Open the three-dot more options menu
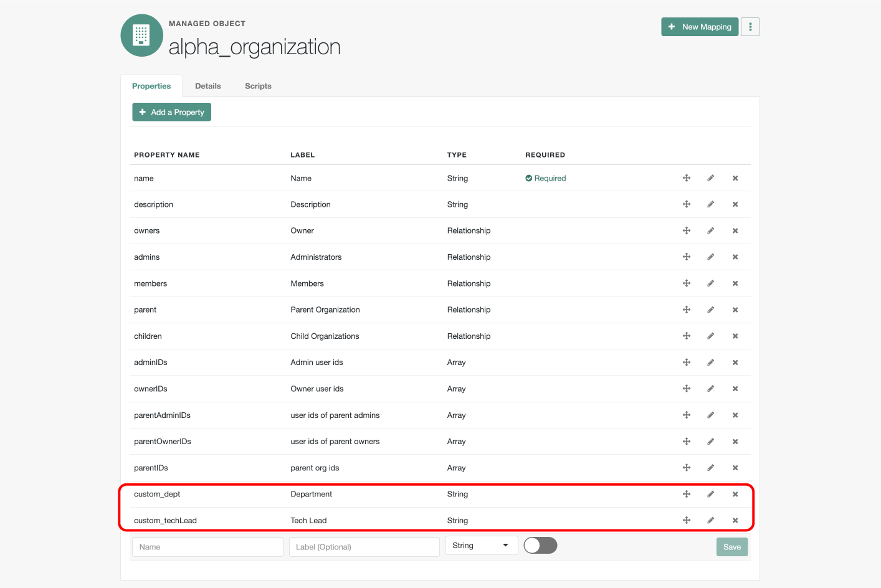Viewport: 881px width, 588px height. click(x=750, y=27)
